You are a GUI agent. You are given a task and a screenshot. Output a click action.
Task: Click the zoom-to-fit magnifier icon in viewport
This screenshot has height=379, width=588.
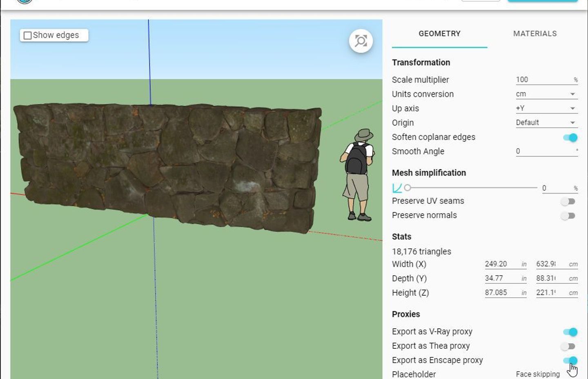tap(361, 41)
